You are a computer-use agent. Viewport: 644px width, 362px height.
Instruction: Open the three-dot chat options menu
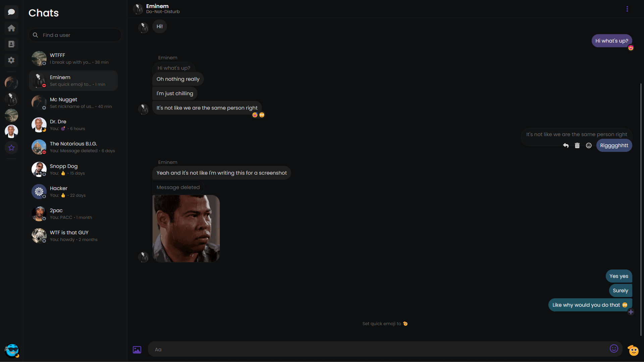pyautogui.click(x=627, y=9)
